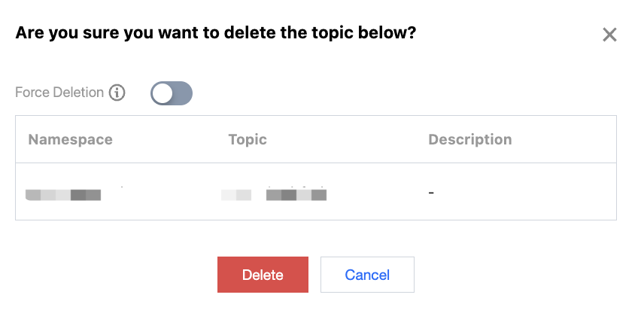The height and width of the screenshot is (313, 644).
Task: Click the Force Deletion label text
Action: [59, 93]
